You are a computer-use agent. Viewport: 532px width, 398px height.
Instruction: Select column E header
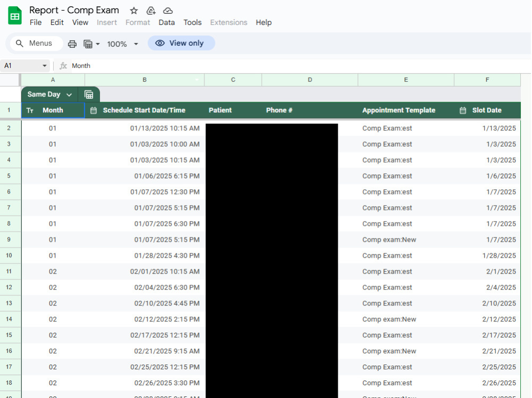(x=406, y=80)
